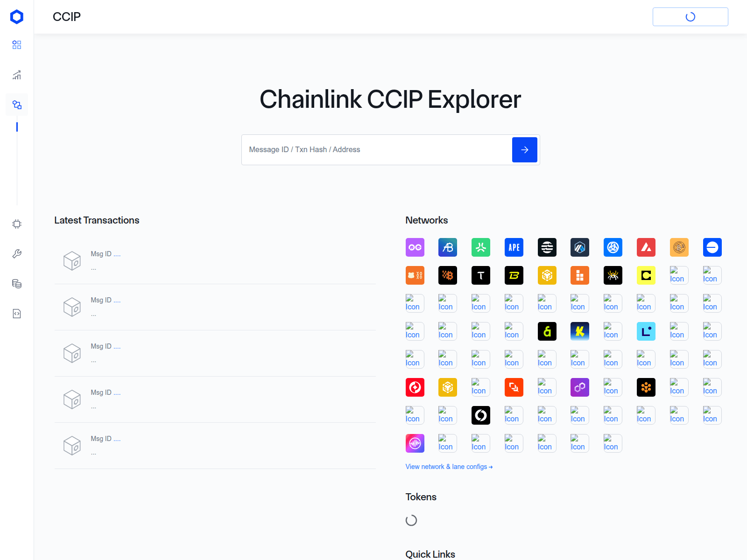Select the dark Arbitrum network icon
Screen dimensions: 747x560
[x=580, y=247]
